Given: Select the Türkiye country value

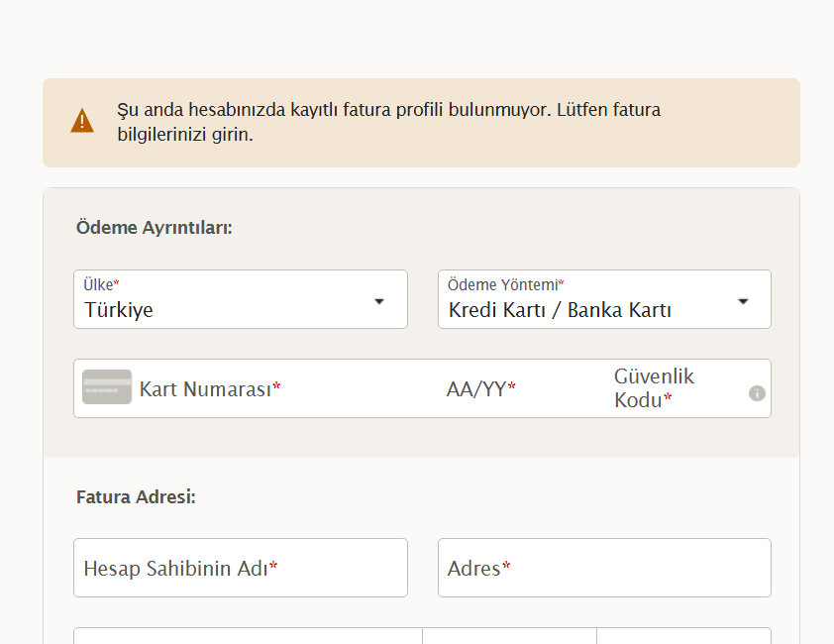Looking at the screenshot, I should click(119, 310).
